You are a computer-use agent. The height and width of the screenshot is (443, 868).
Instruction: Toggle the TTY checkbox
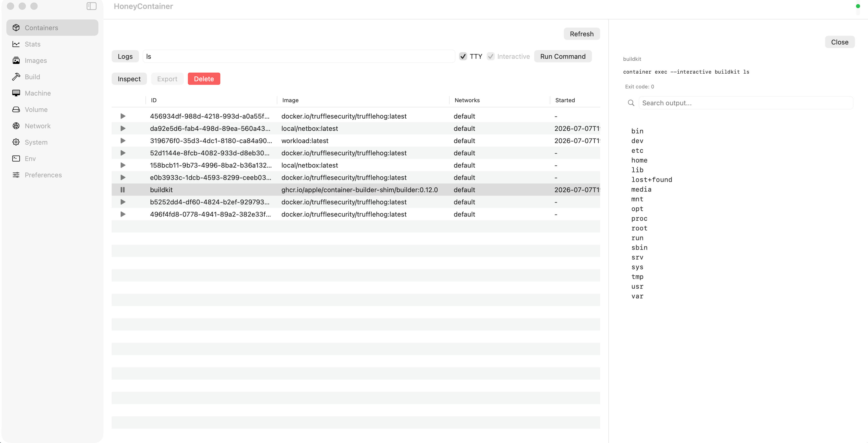(463, 56)
